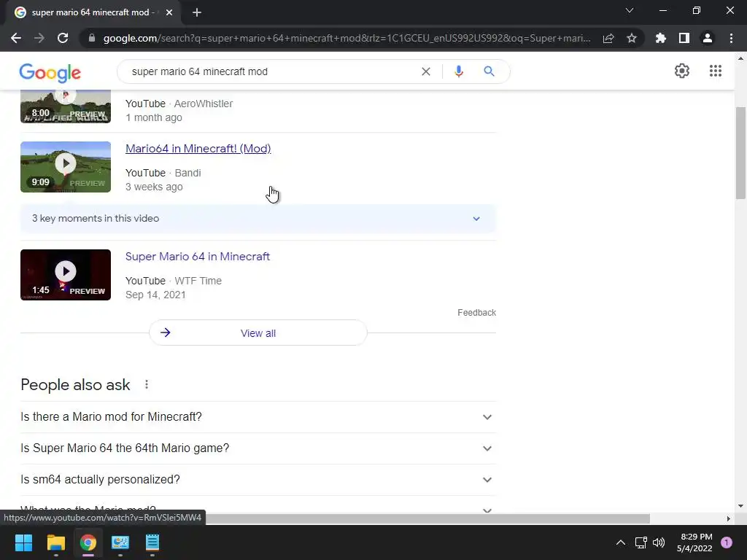Expand the partially hidden fourth question chevron
The image size is (747, 560).
(487, 510)
